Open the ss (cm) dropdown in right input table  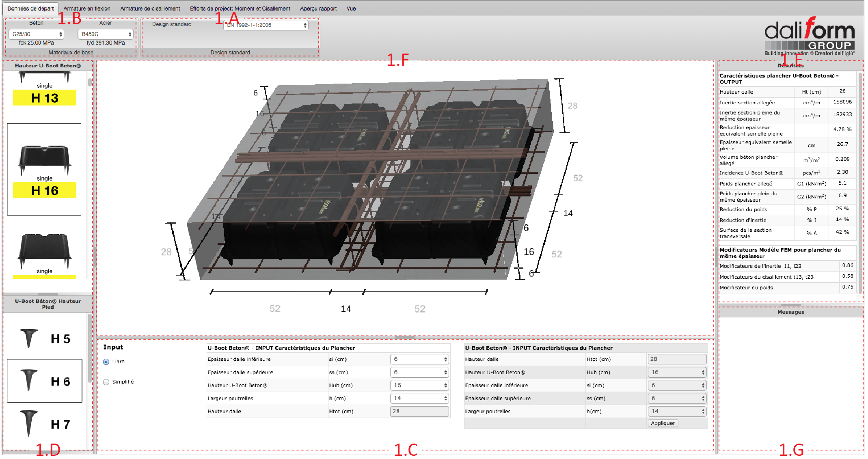(677, 398)
